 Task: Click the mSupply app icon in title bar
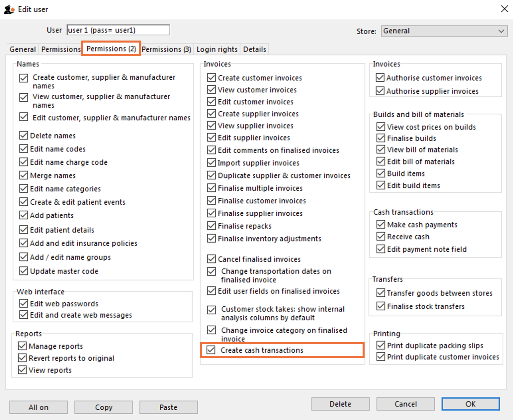pos(9,9)
